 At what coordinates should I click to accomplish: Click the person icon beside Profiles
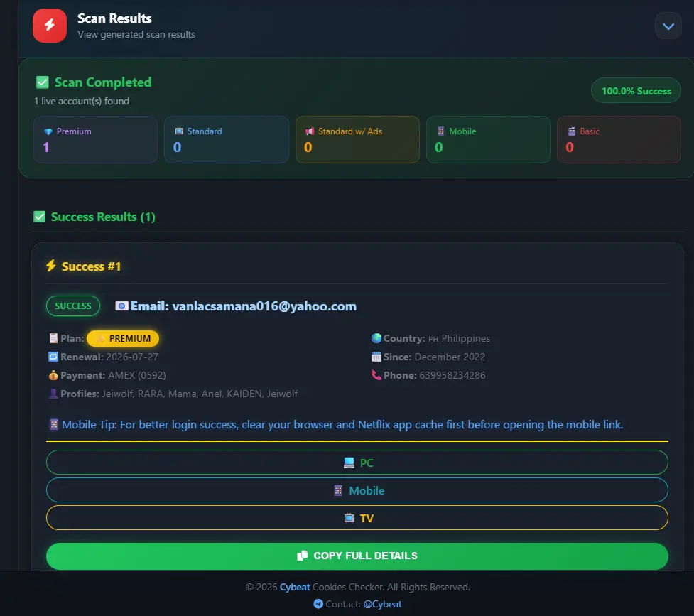(x=53, y=394)
